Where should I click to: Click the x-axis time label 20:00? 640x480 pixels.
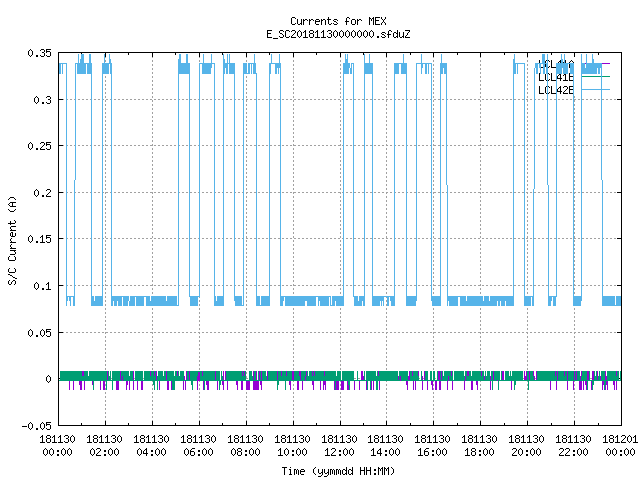point(526,453)
